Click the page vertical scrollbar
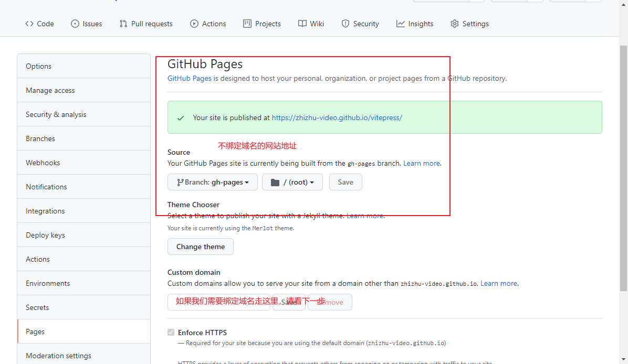 tap(624, 168)
